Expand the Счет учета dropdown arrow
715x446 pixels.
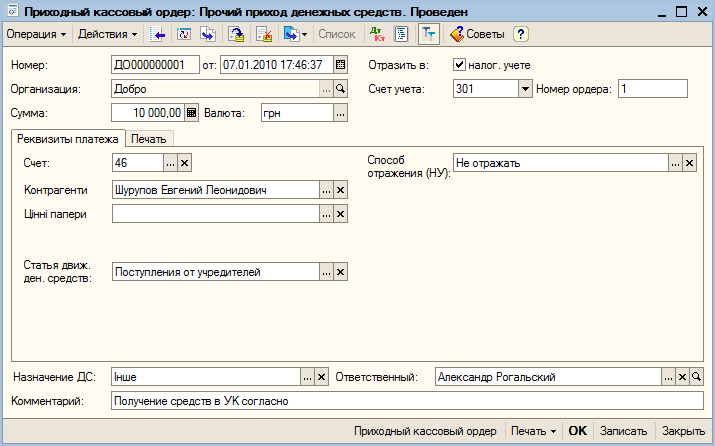pyautogui.click(x=525, y=89)
